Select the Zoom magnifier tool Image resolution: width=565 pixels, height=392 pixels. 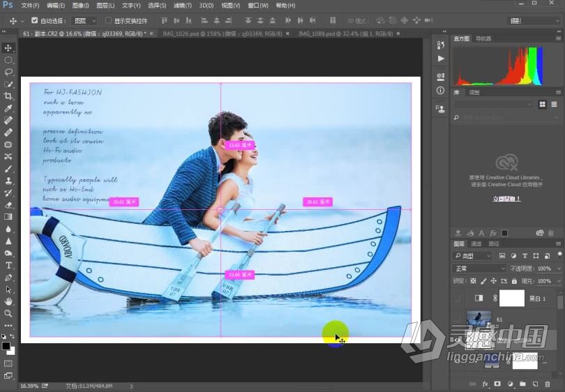coord(8,313)
